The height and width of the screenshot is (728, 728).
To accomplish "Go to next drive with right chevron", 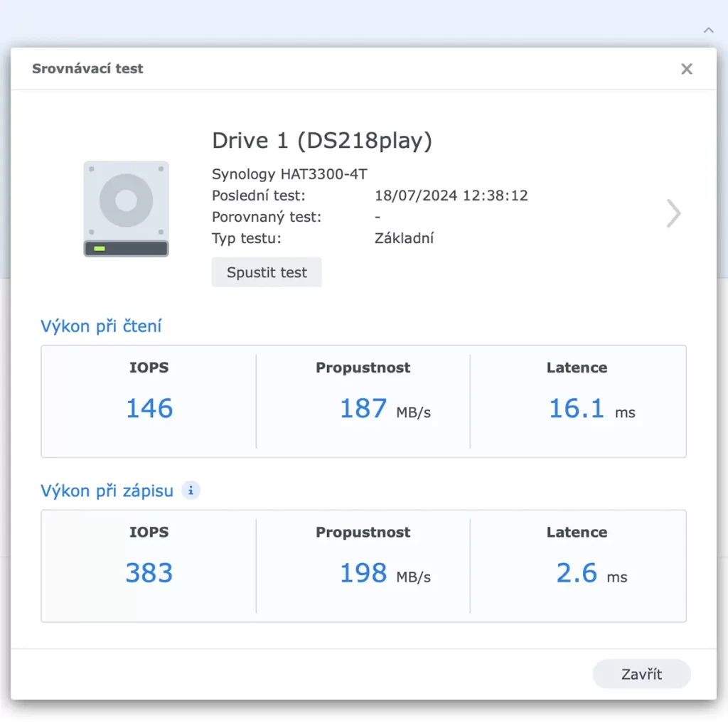I will pos(673,213).
